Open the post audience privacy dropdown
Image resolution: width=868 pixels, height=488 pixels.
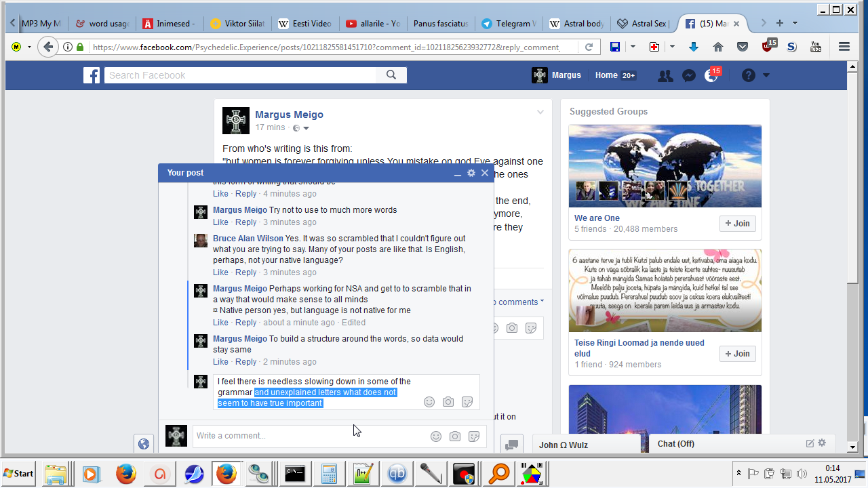pyautogui.click(x=300, y=128)
